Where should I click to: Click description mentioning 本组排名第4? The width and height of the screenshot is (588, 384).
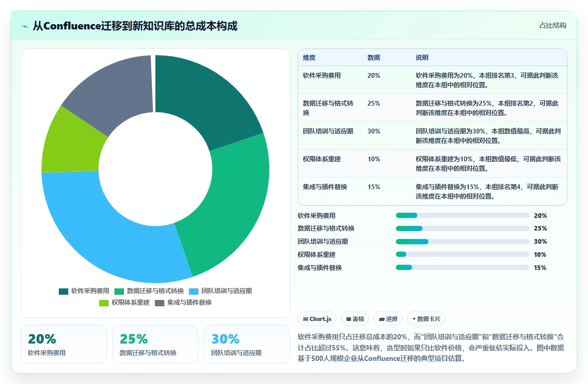pyautogui.click(x=487, y=191)
